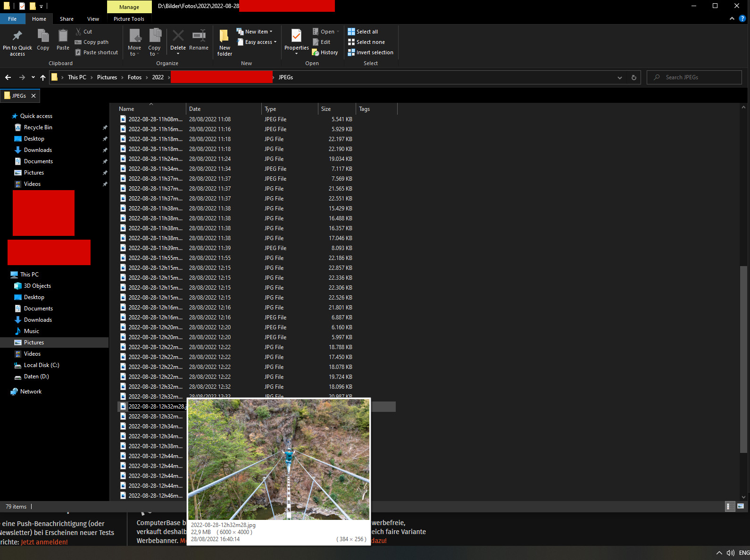Click the Cut scissors button
The height and width of the screenshot is (560, 750).
point(84,32)
